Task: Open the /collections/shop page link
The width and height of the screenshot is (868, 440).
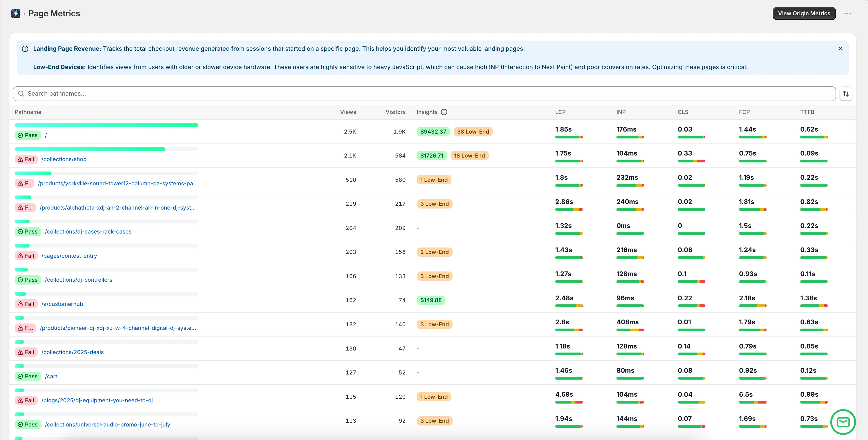Action: coord(64,159)
